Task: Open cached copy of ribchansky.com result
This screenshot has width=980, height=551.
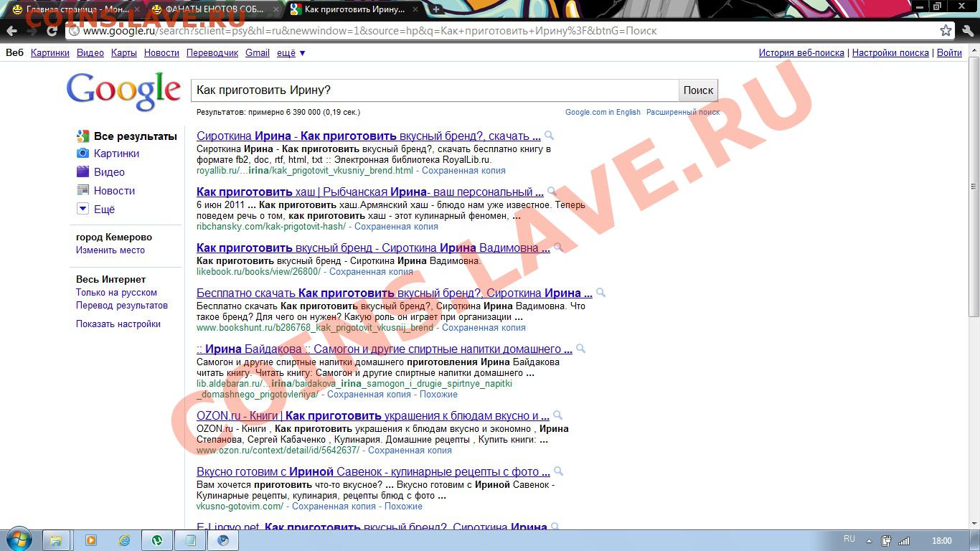Action: click(396, 227)
